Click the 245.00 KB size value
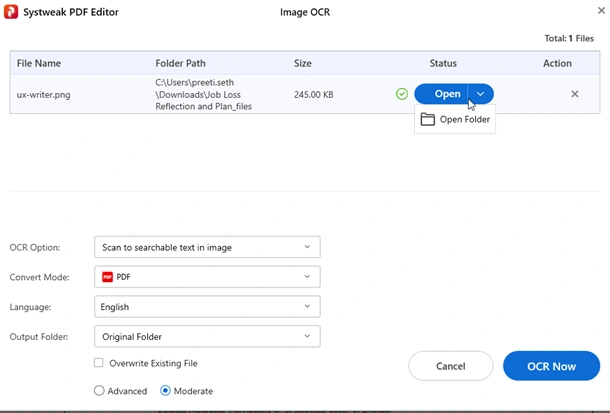The height and width of the screenshot is (413, 610). tap(314, 94)
